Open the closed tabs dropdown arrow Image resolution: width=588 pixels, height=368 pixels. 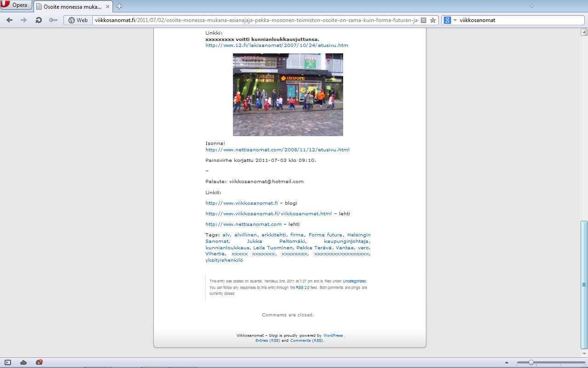[x=531, y=6]
